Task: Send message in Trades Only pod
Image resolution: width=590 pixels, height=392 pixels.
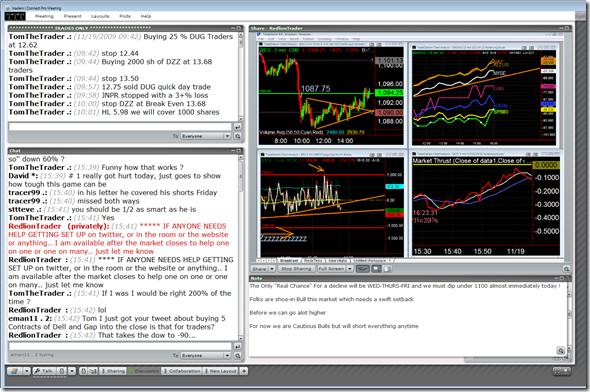Action: pos(237,127)
